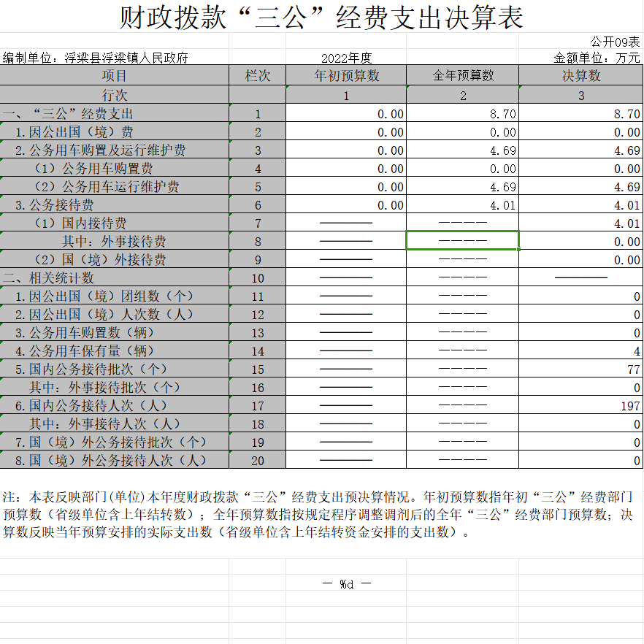Click the "年初预算数" column header

coord(346,76)
